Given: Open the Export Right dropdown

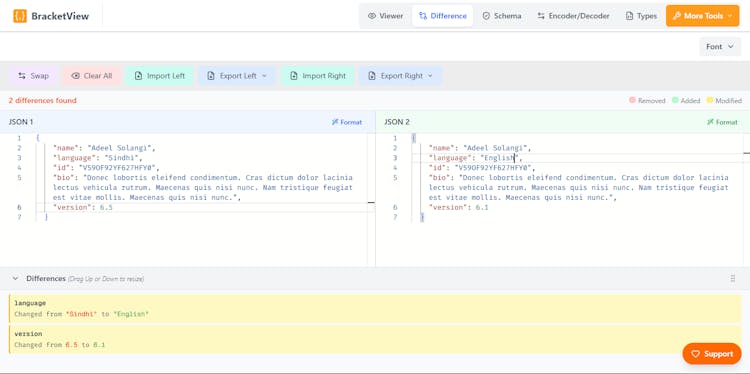Looking at the screenshot, I should click(400, 76).
